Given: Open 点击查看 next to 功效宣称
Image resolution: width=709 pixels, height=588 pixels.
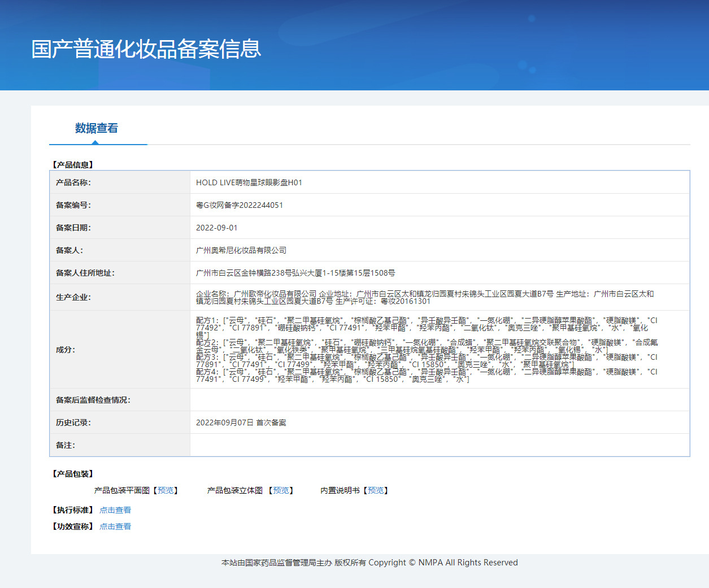Looking at the screenshot, I should (x=115, y=526).
